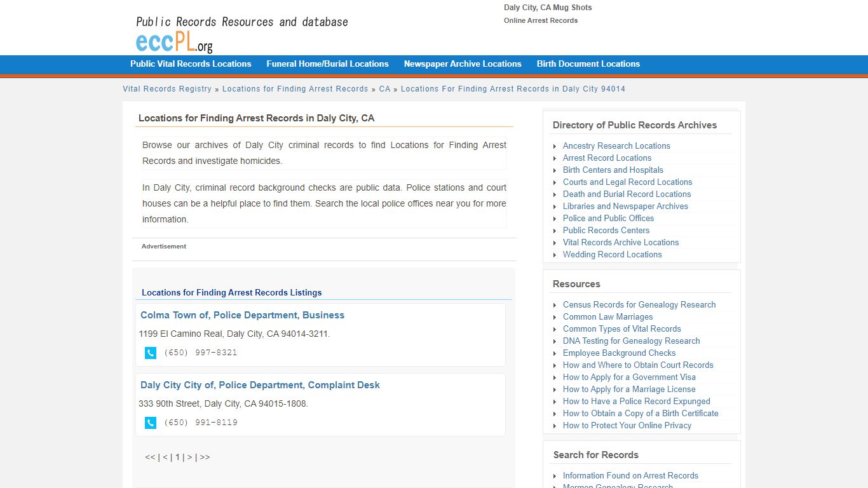Open Information Found on Arrest Records
868x488 pixels.
click(x=630, y=475)
